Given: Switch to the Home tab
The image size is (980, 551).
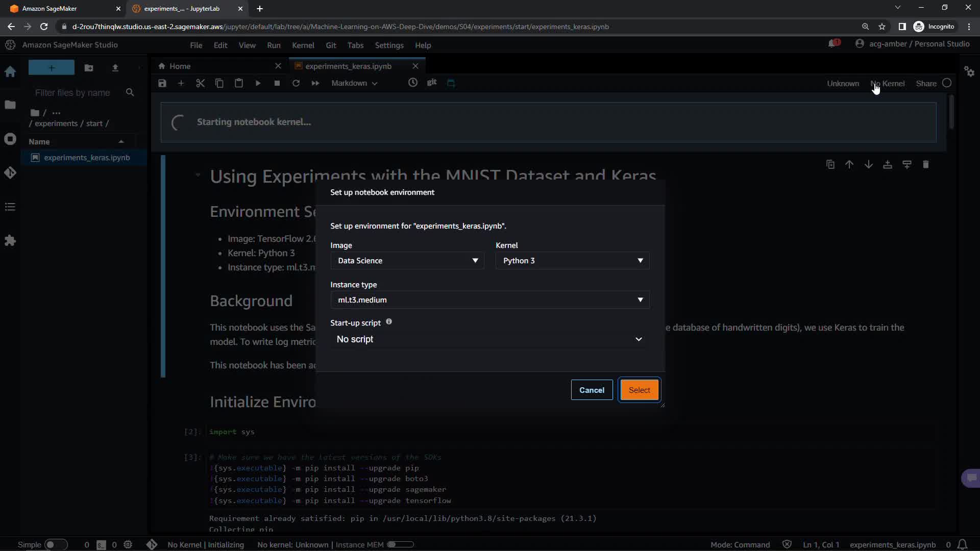Looking at the screenshot, I should click(180, 66).
